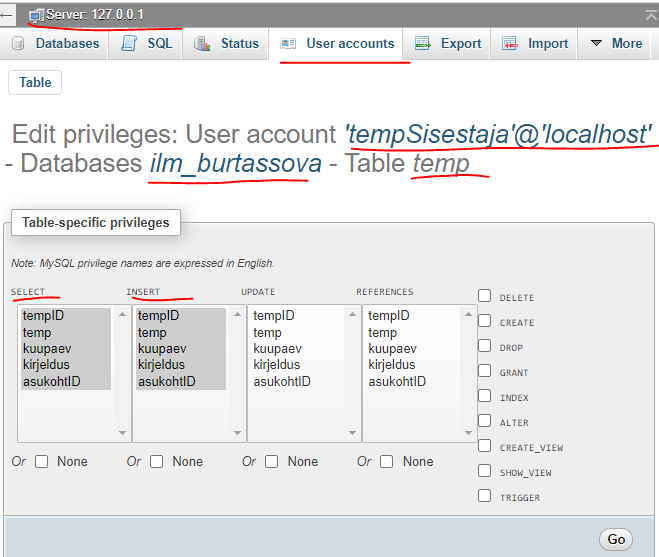Click the Export tab icon
Screen dimensions: 659x557
[x=423, y=44]
